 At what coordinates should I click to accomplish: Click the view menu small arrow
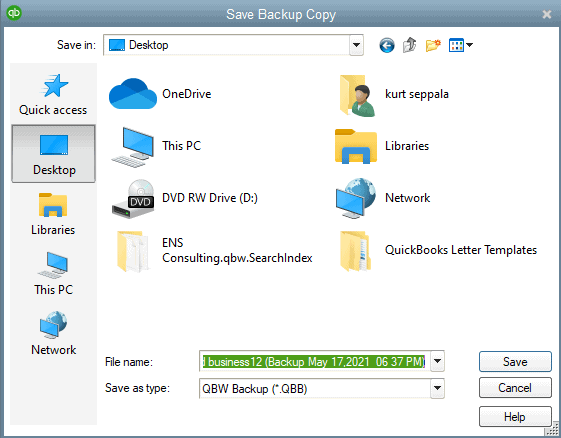[x=469, y=45]
